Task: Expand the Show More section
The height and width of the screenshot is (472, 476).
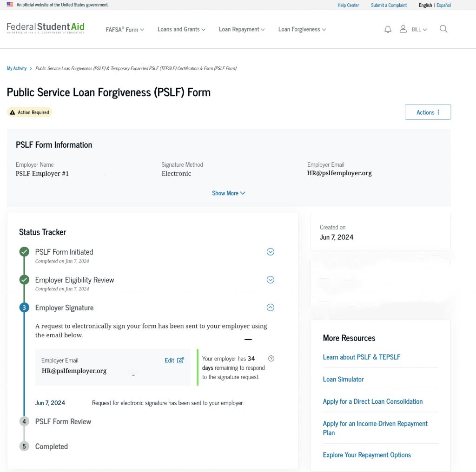Action: (x=228, y=193)
